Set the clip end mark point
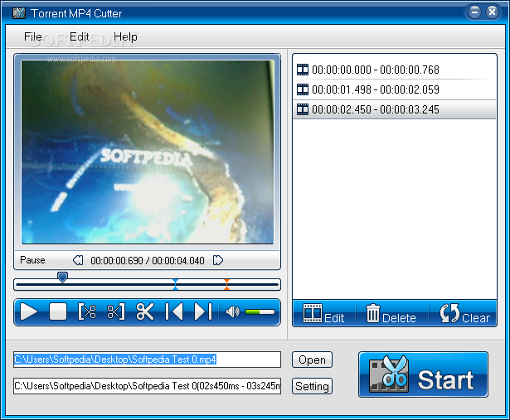Image resolution: width=510 pixels, height=420 pixels. click(116, 311)
